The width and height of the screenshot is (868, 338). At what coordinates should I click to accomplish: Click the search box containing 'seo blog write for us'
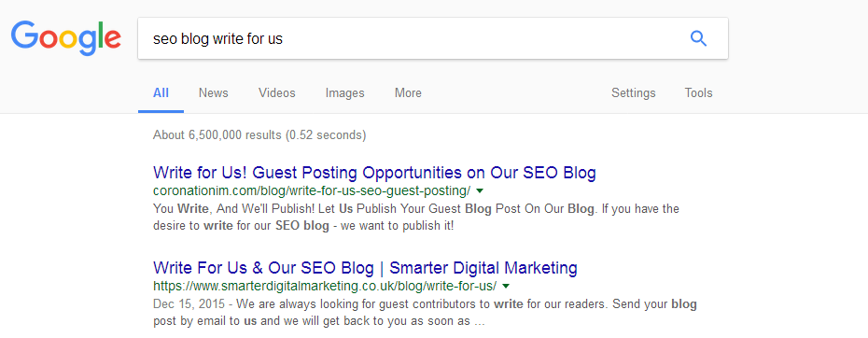(433, 38)
